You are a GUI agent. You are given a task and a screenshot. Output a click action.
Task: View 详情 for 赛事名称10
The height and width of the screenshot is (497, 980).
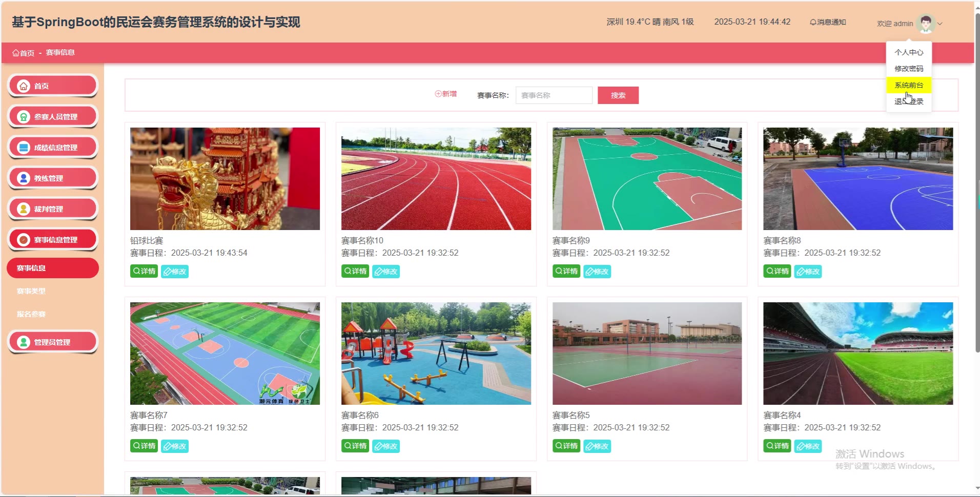pyautogui.click(x=355, y=271)
